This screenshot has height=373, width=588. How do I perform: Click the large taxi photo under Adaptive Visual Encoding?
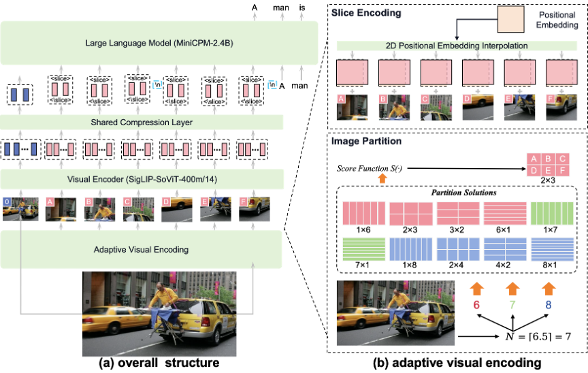click(x=160, y=304)
